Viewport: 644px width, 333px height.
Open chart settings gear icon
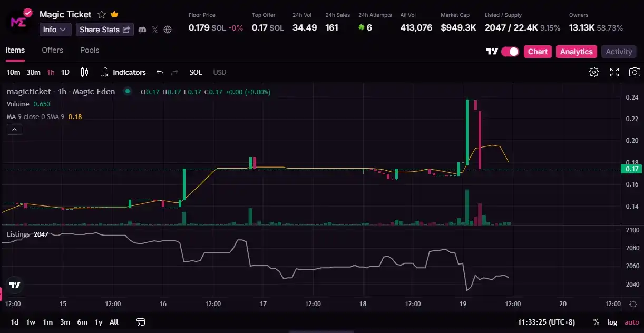coord(594,72)
